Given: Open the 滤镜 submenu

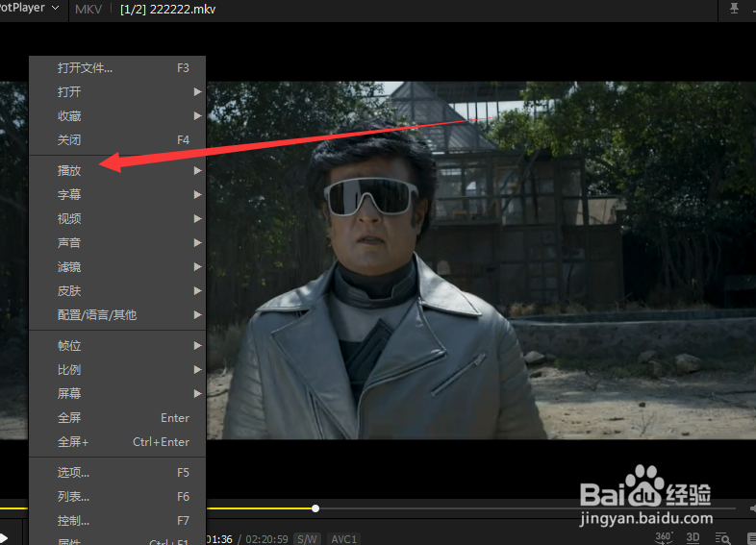Looking at the screenshot, I should tap(117, 266).
